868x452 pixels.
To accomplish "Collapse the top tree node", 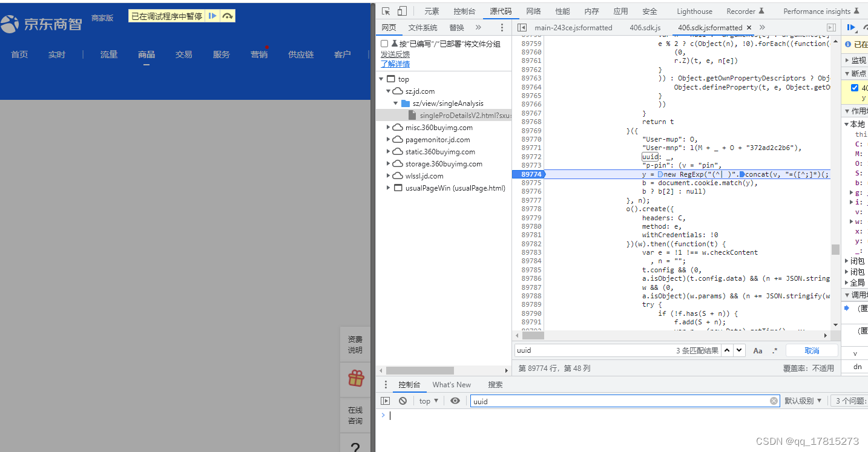I will [x=381, y=79].
